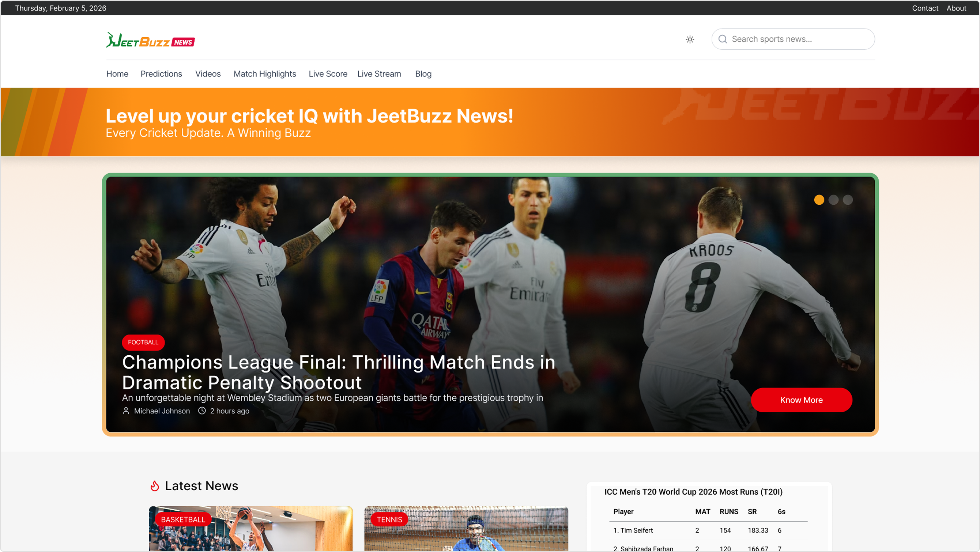The image size is (980, 552).
Task: Click the author icon beside Michael Johnson
Action: (x=126, y=411)
